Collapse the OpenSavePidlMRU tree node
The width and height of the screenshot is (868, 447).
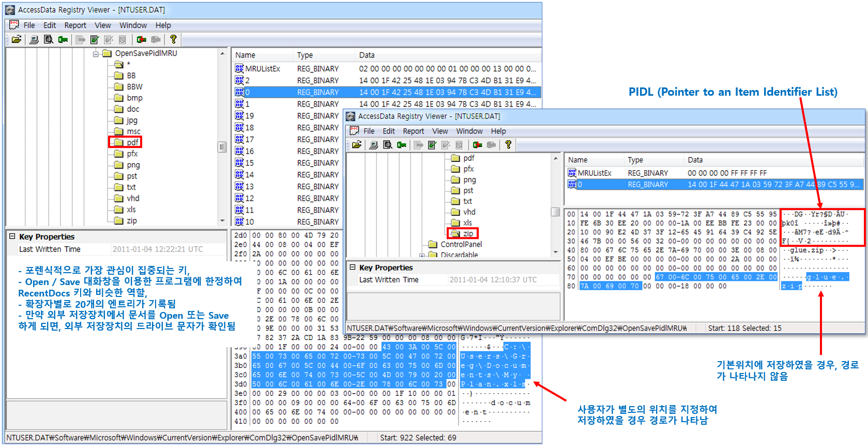pos(96,54)
